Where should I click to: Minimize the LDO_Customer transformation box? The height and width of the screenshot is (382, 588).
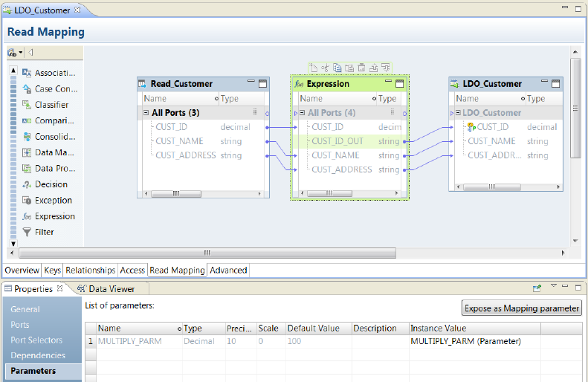[544, 81]
